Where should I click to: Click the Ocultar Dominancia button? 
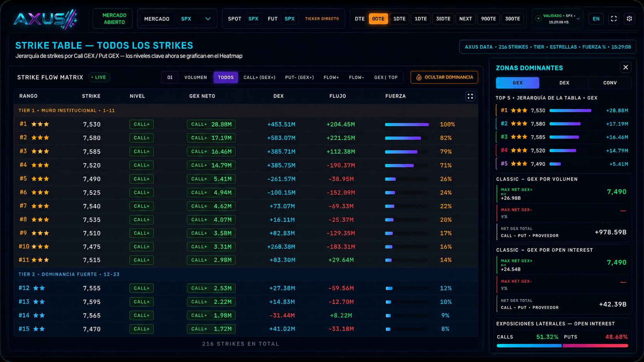click(444, 77)
